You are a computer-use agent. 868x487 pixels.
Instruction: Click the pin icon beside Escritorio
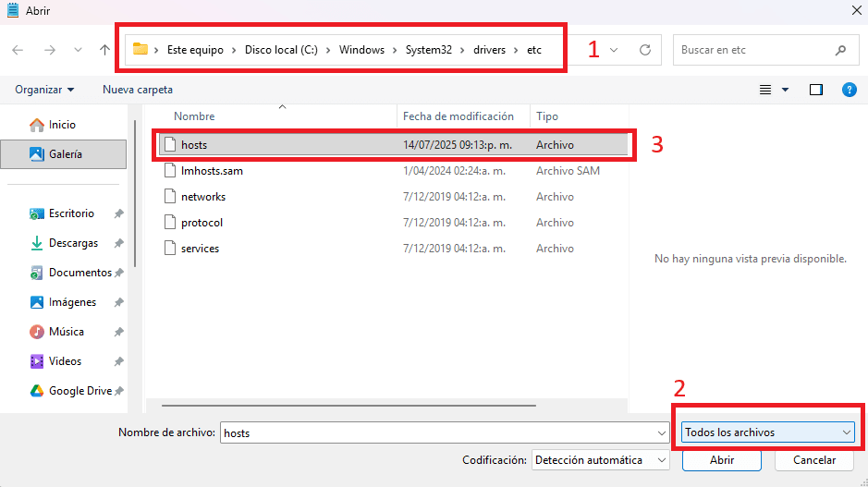click(x=118, y=213)
